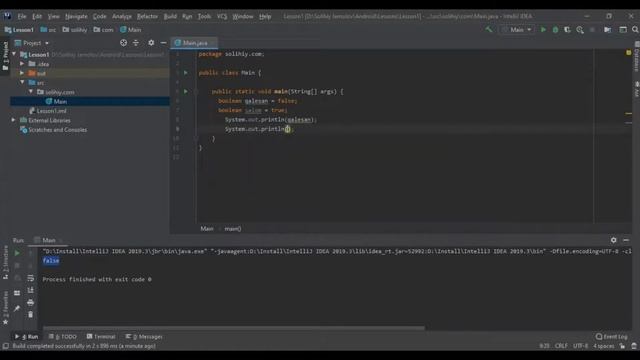Image resolution: width=640 pixels, height=360 pixels.
Task: Click the UTF-8 encoding status widget
Action: tap(580, 346)
